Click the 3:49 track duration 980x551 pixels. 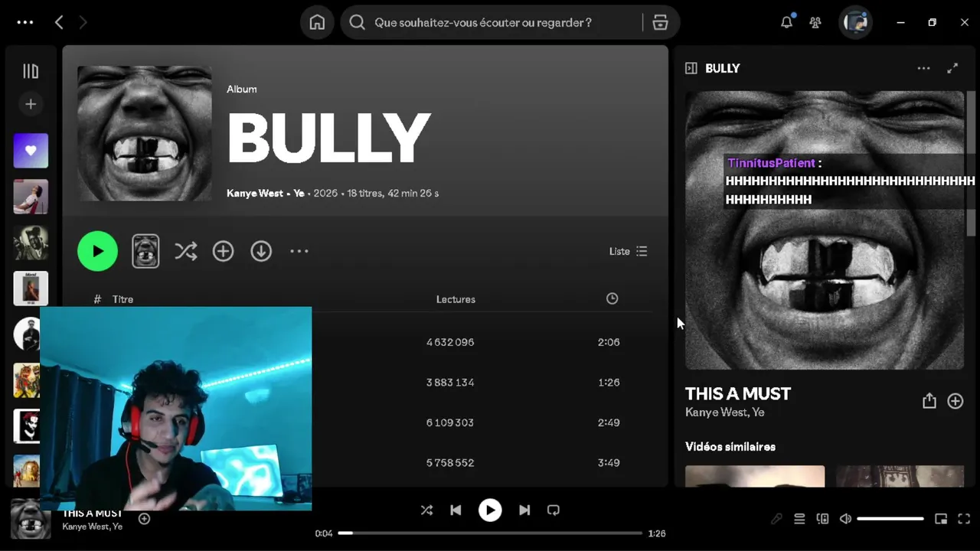[609, 462]
